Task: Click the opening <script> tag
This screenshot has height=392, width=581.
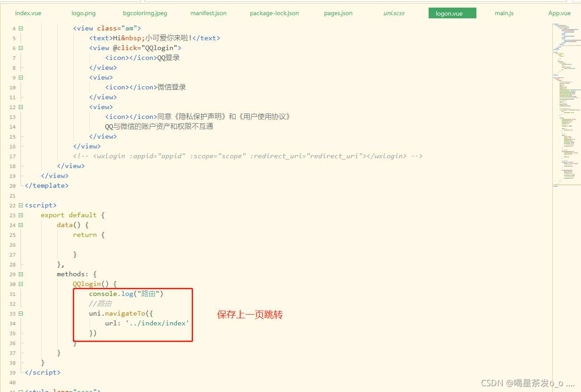Action: 41,205
